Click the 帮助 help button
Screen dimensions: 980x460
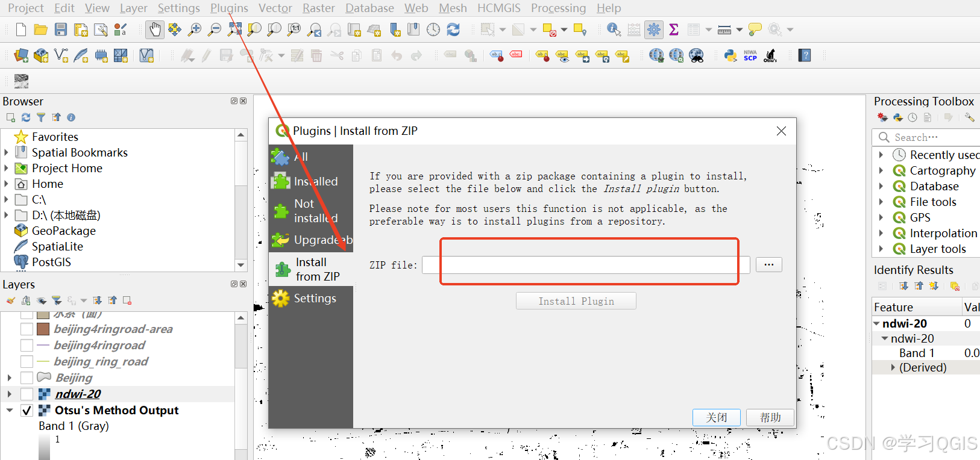(x=770, y=417)
